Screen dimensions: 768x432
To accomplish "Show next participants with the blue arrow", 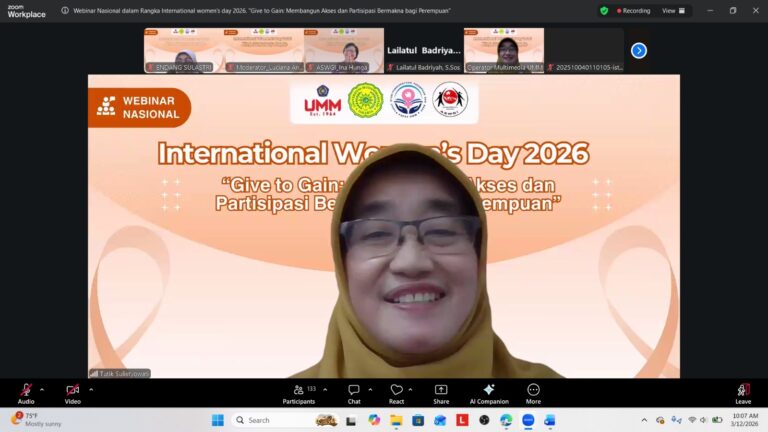I will click(x=639, y=50).
